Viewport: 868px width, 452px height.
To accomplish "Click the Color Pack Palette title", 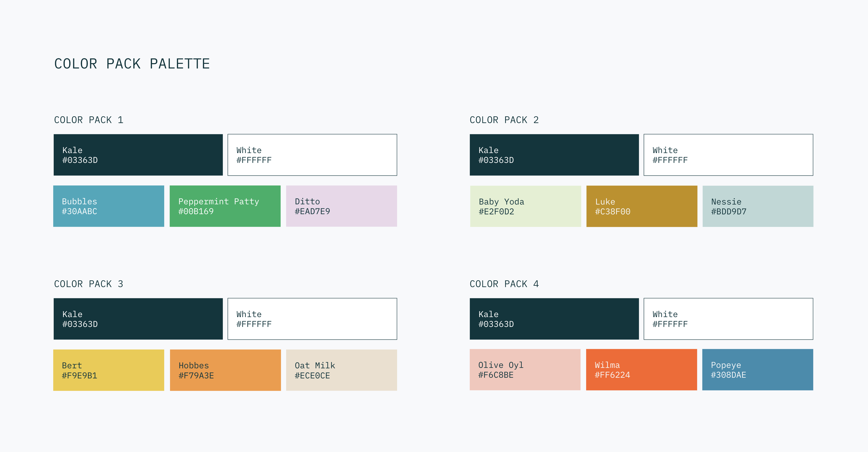I will pyautogui.click(x=132, y=64).
